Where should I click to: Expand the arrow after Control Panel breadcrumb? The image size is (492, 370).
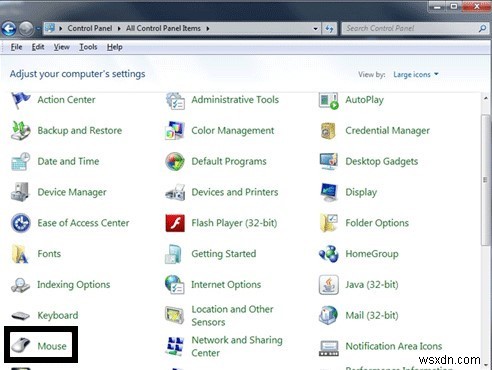pos(119,29)
